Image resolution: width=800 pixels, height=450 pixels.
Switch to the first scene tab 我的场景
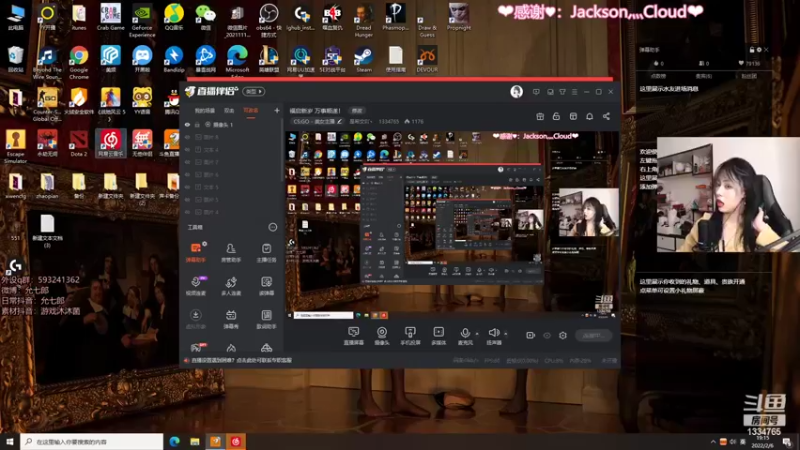coord(205,111)
